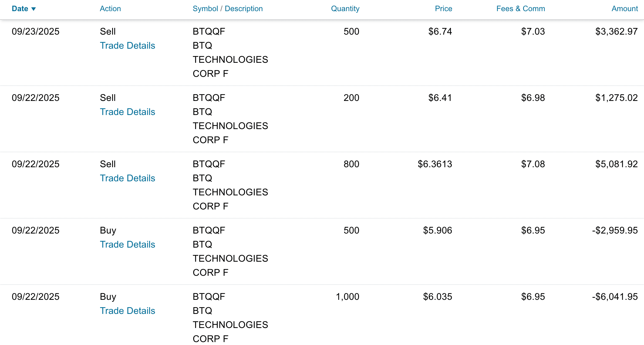Open Trade Details for the 800-share sell
644x345 pixels.
(127, 178)
